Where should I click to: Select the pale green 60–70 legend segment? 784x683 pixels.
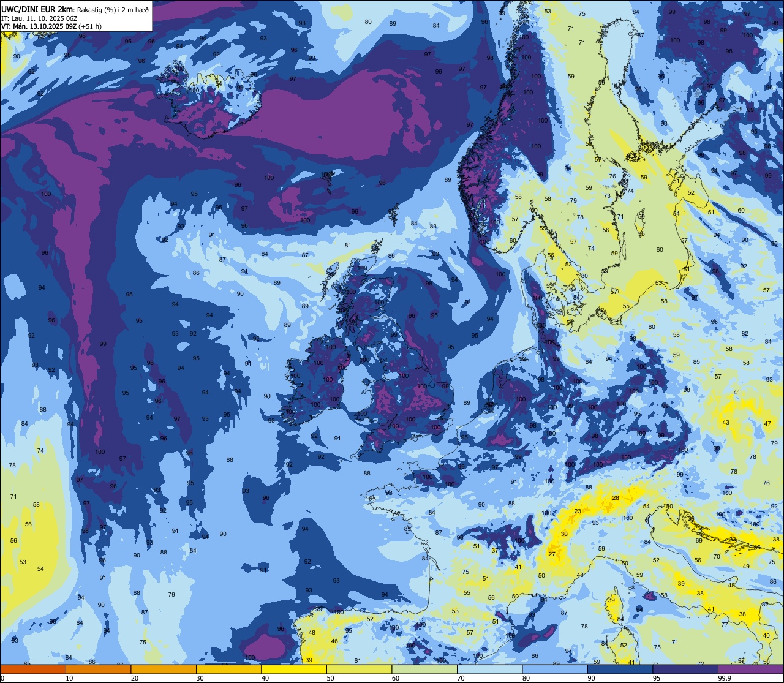(424, 669)
